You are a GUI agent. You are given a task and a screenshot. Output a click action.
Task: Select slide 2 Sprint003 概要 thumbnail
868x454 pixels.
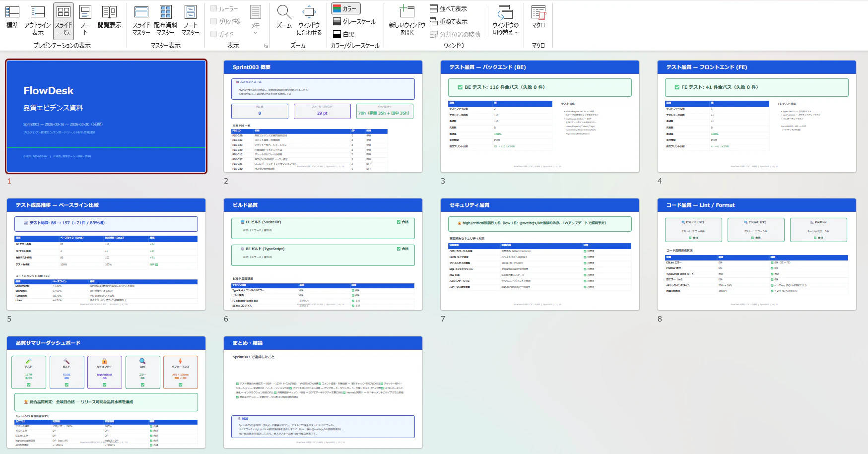pyautogui.click(x=323, y=117)
